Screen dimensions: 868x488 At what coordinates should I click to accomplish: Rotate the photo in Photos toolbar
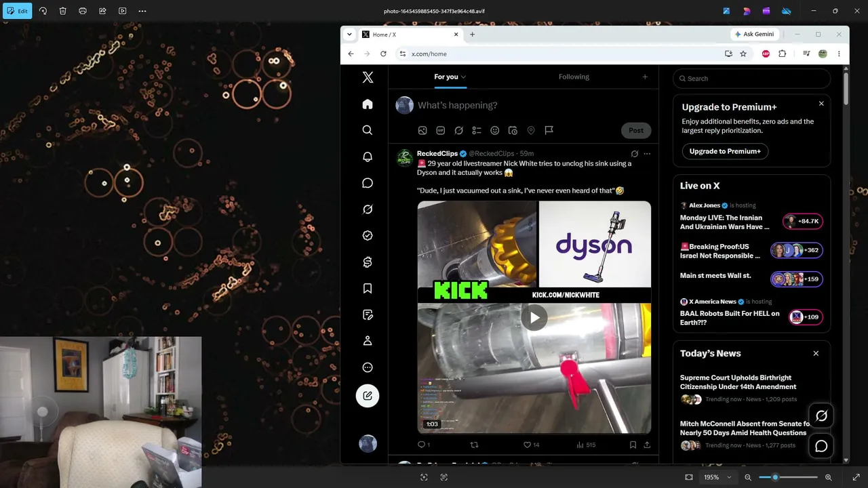coord(43,11)
